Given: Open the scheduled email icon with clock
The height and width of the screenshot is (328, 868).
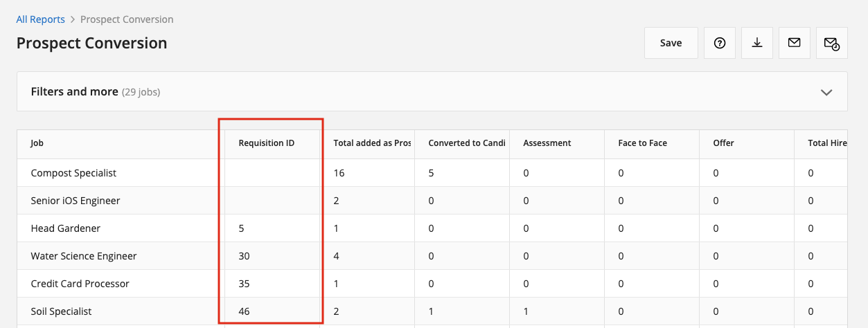Looking at the screenshot, I should pos(832,43).
